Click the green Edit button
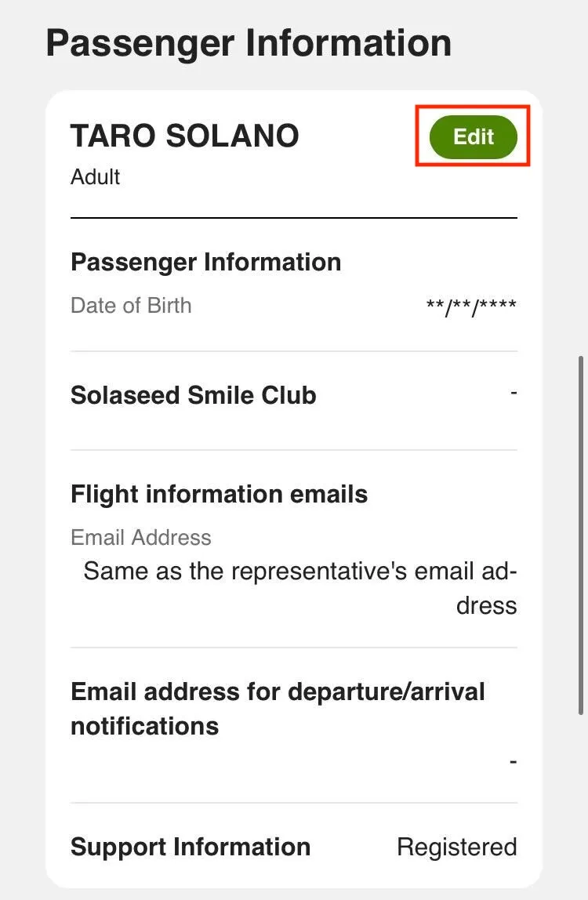Image resolution: width=588 pixels, height=900 pixels. pos(474,137)
